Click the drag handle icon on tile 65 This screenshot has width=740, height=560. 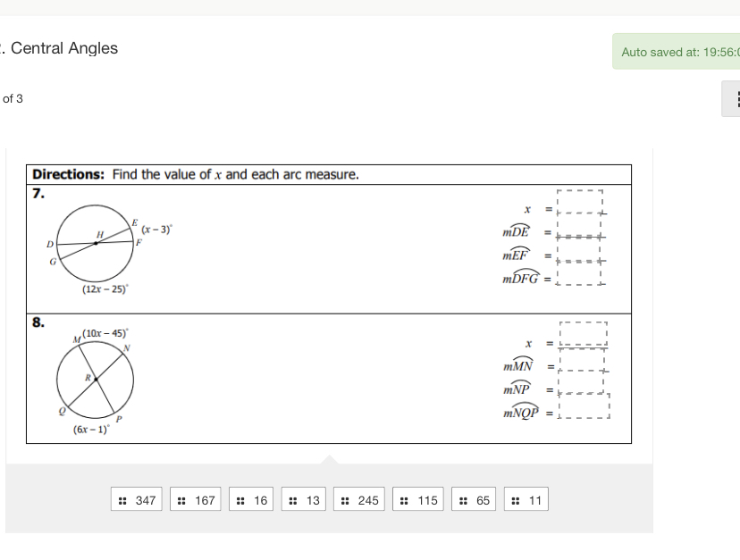463,500
